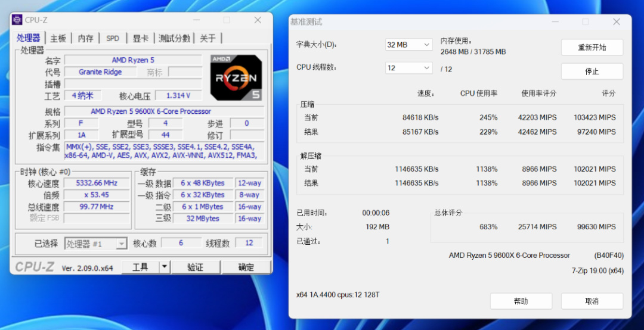
Task: Open the SPD tab in CPU-Z
Action: 113,38
